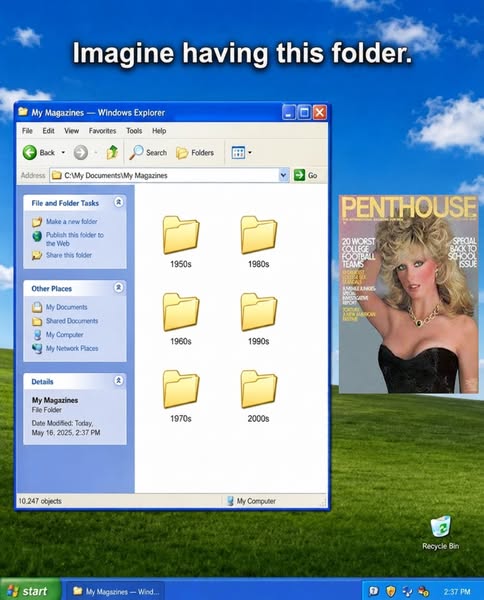Click the My Computer icon in Other Places
484x600 pixels.
37,335
